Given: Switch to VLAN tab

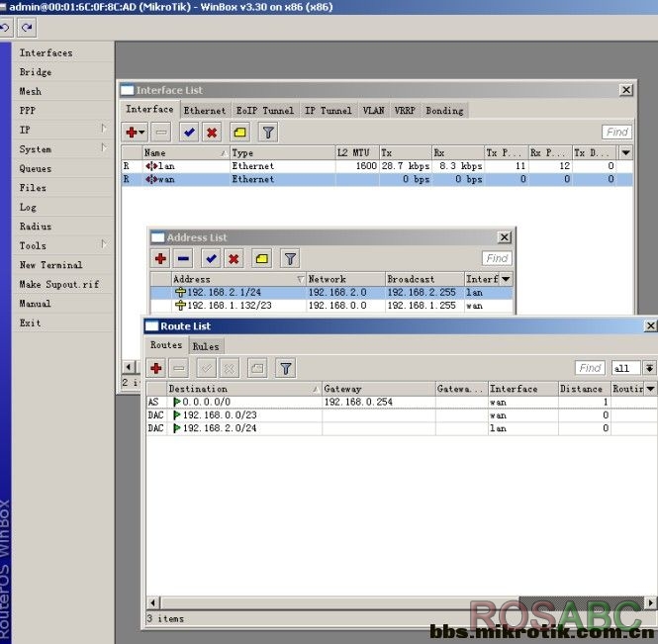Looking at the screenshot, I should (373, 111).
